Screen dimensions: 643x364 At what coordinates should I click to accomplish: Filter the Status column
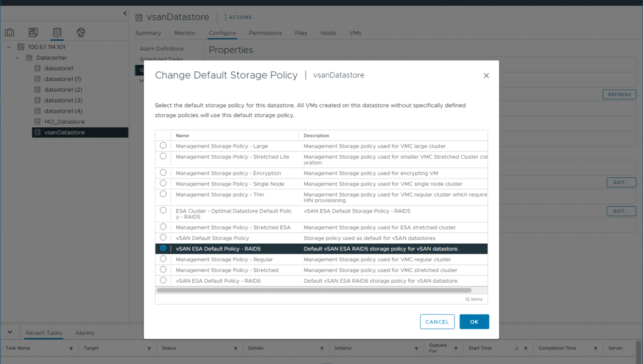(235, 349)
